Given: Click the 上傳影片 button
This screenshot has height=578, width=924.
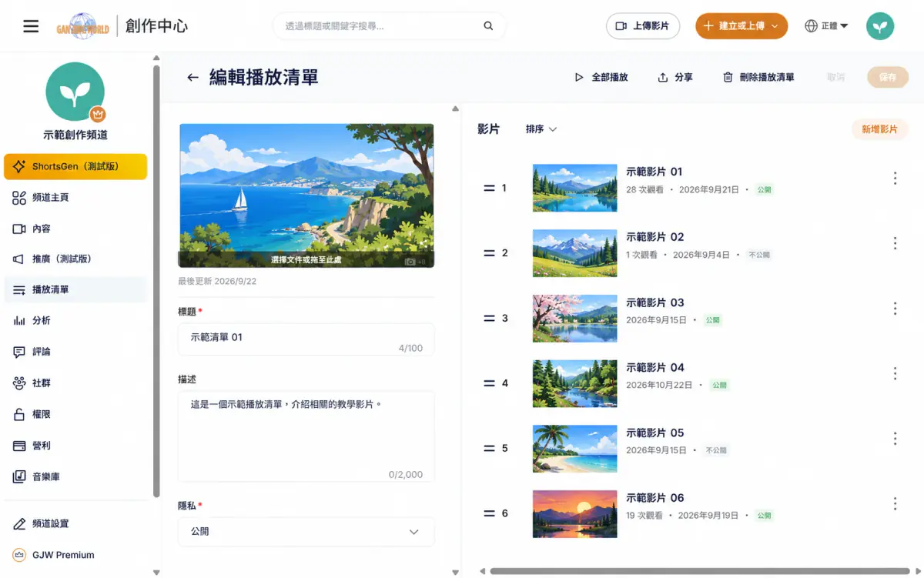Looking at the screenshot, I should click(642, 26).
